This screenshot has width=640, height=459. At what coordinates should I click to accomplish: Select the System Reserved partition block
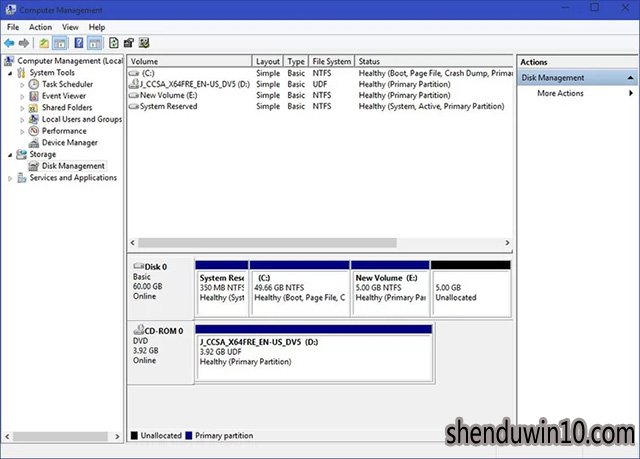(222, 288)
